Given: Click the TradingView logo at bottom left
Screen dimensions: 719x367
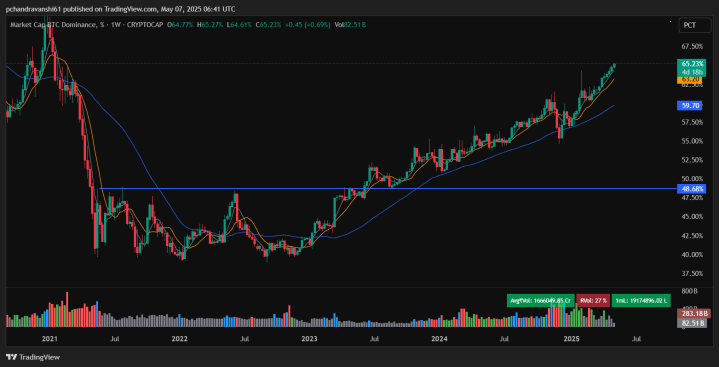Looking at the screenshot, I should (x=33, y=357).
